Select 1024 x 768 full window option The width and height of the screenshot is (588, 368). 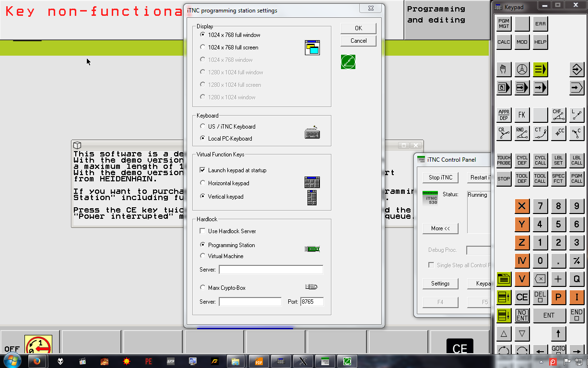click(229, 35)
